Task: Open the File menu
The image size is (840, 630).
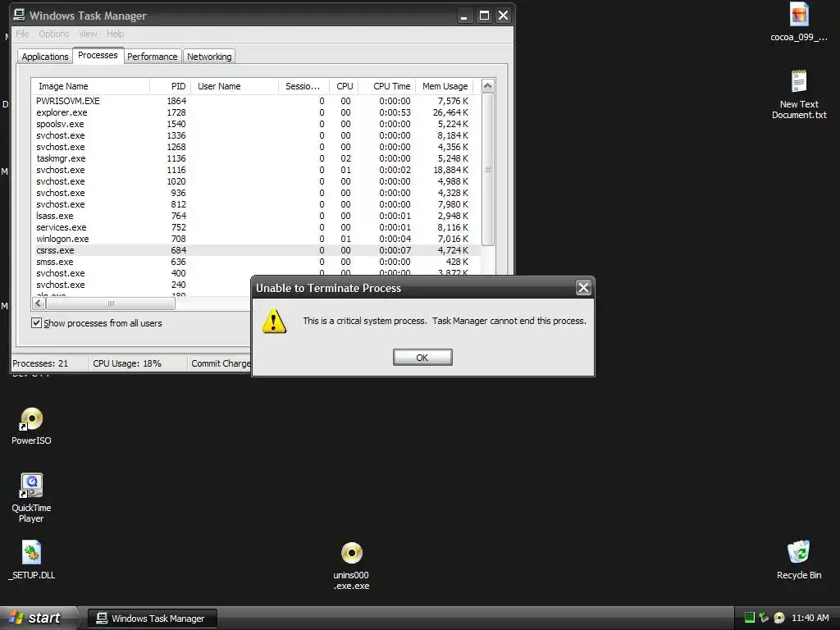Action: pos(22,34)
